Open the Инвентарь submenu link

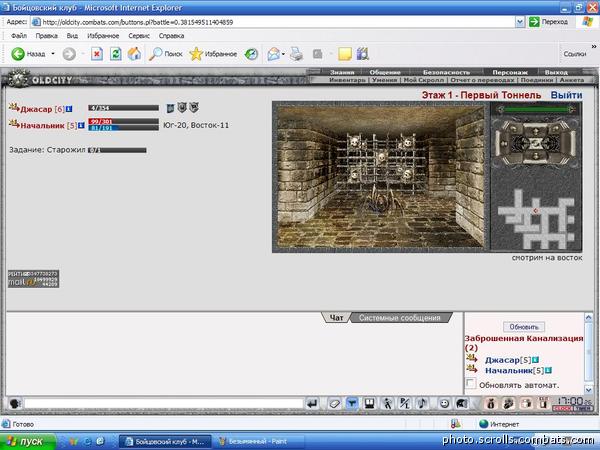(x=347, y=80)
